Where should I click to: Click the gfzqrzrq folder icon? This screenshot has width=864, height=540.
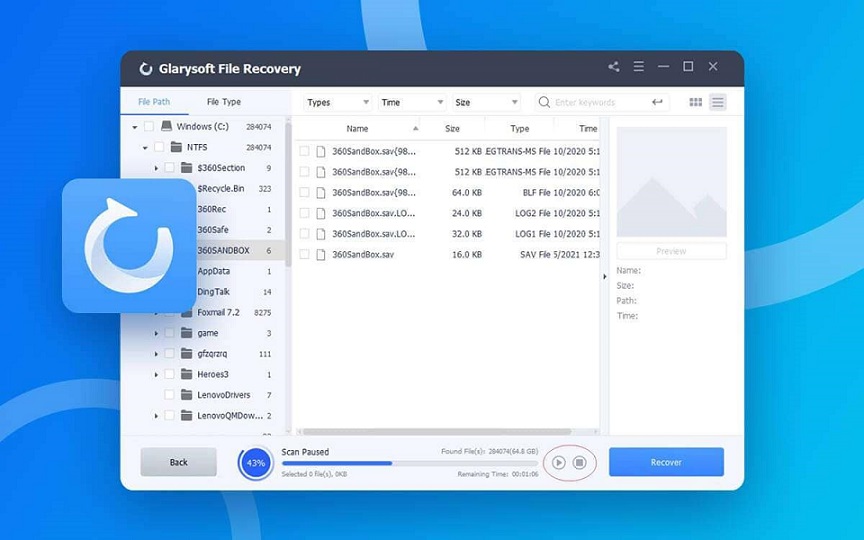pos(187,354)
